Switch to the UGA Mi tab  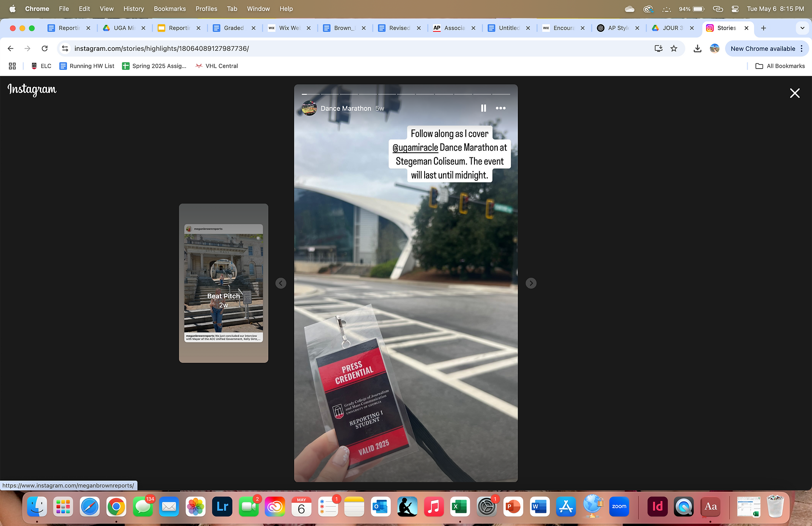pos(124,28)
